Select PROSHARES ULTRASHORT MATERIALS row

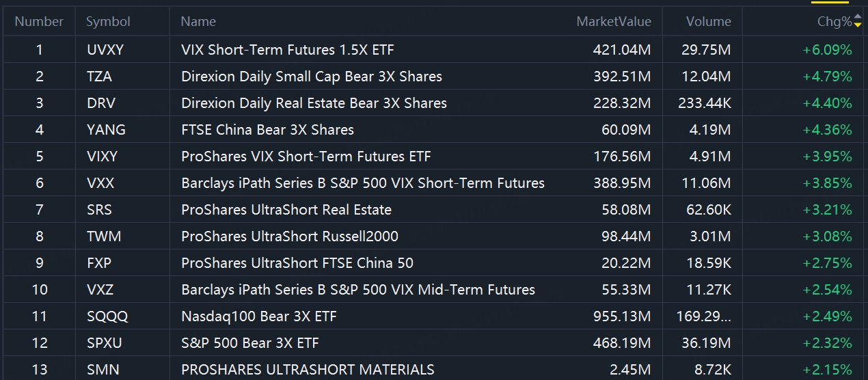[308, 370]
